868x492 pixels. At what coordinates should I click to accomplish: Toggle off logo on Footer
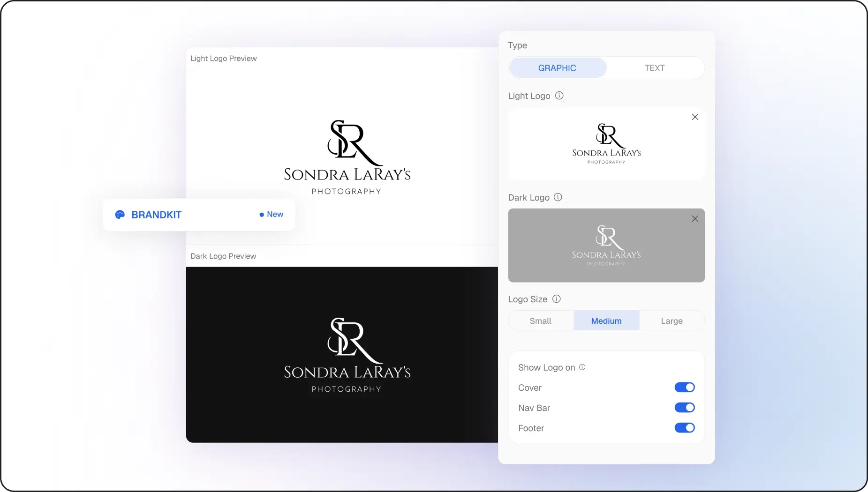685,428
